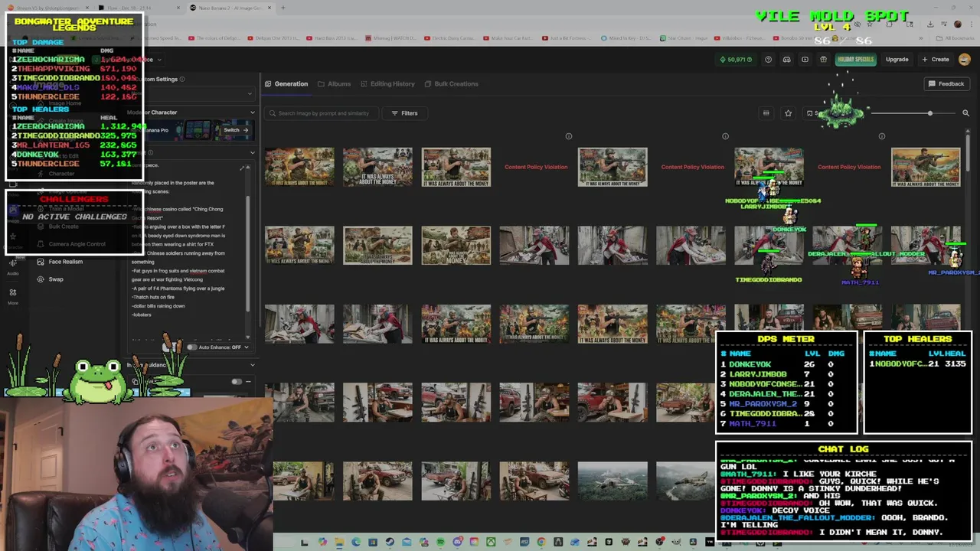Toggle the Image guidance switch
The height and width of the screenshot is (551, 980).
[237, 381]
